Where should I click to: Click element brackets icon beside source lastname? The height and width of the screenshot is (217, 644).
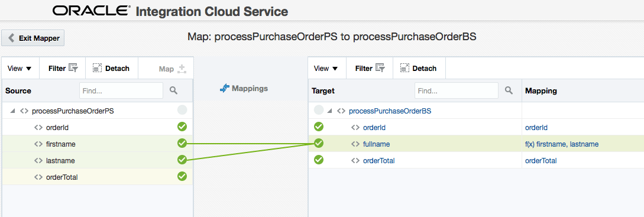[38, 161]
